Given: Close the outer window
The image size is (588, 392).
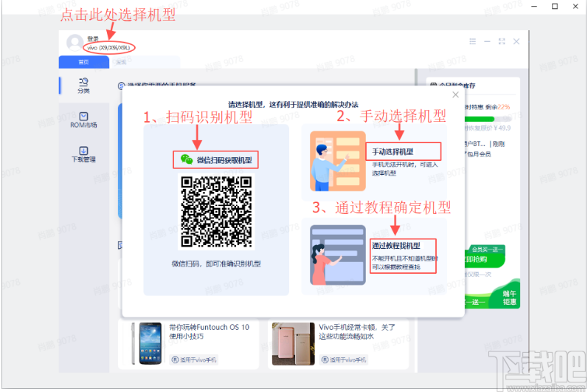Looking at the screenshot, I should pyautogui.click(x=575, y=7).
